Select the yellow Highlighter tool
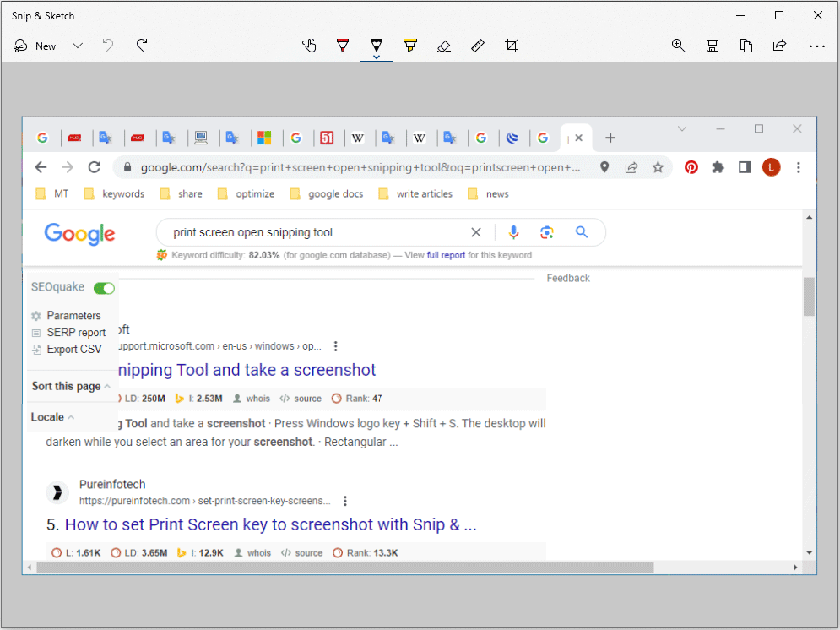 coord(410,46)
